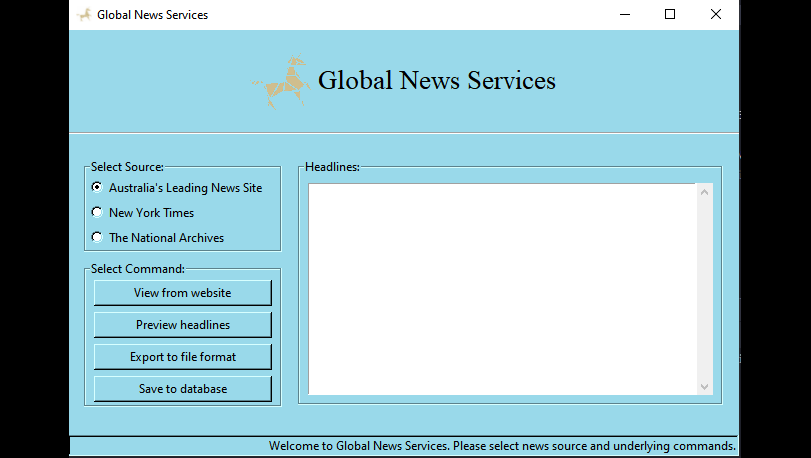The width and height of the screenshot is (811, 458).
Task: Click the Headlines scrollbar up arrow
Action: [704, 192]
